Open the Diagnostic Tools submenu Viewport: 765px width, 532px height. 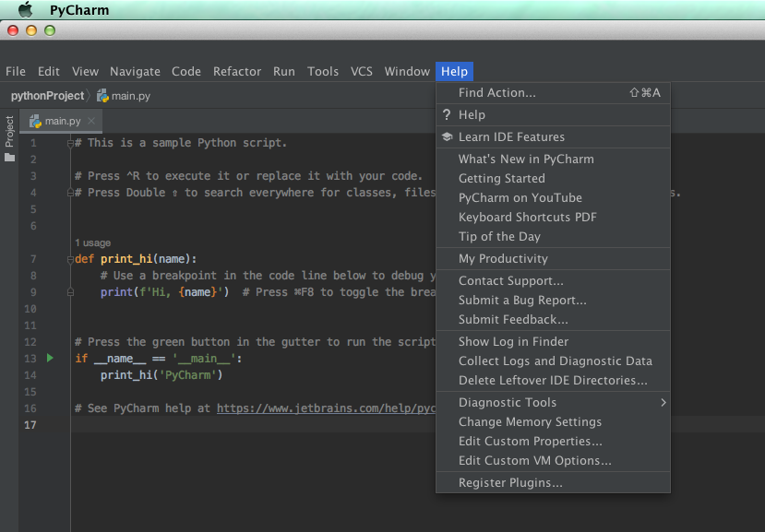pos(553,402)
